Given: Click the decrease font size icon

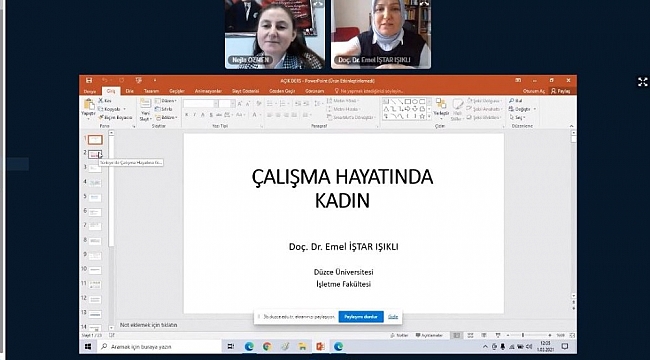Looking at the screenshot, I should pyautogui.click(x=247, y=104).
